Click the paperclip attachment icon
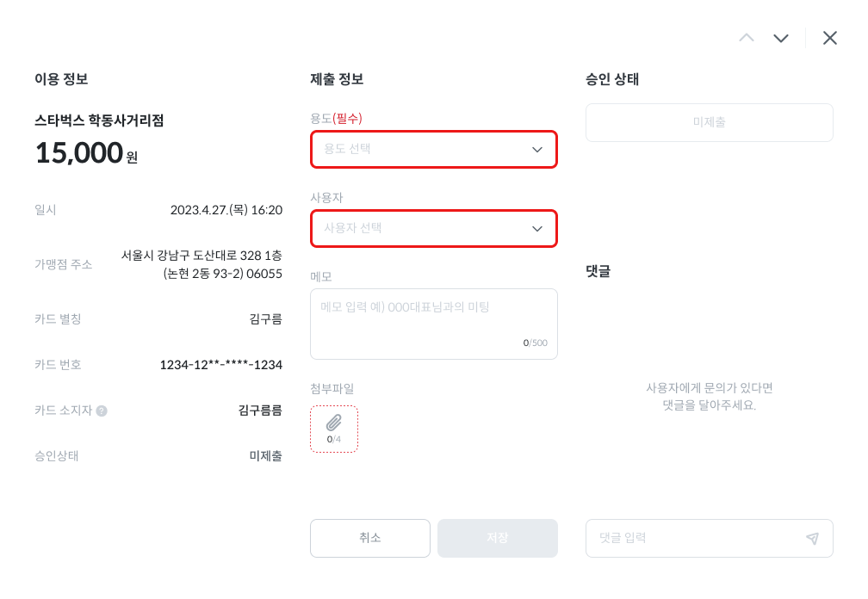This screenshot has height=599, width=868. 334,423
